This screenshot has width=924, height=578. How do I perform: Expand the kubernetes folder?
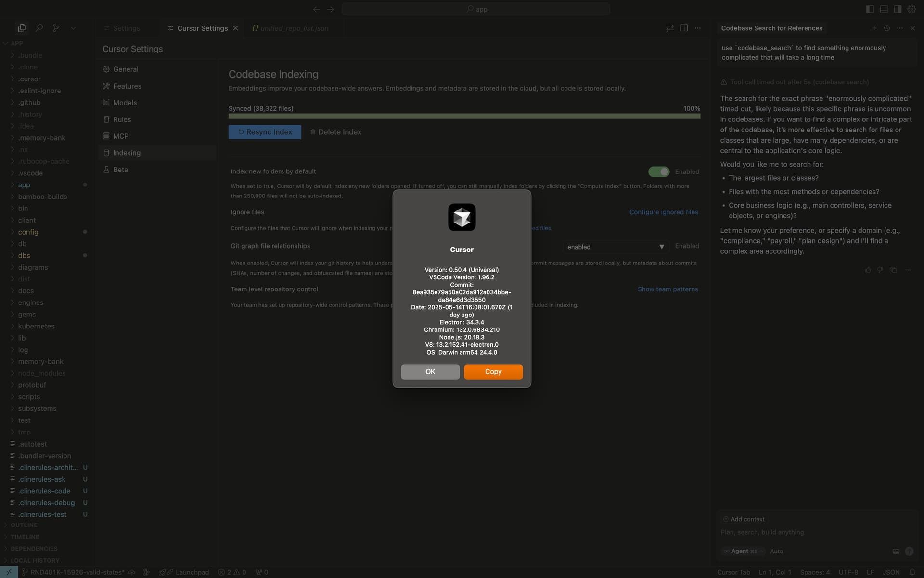pyautogui.click(x=36, y=326)
